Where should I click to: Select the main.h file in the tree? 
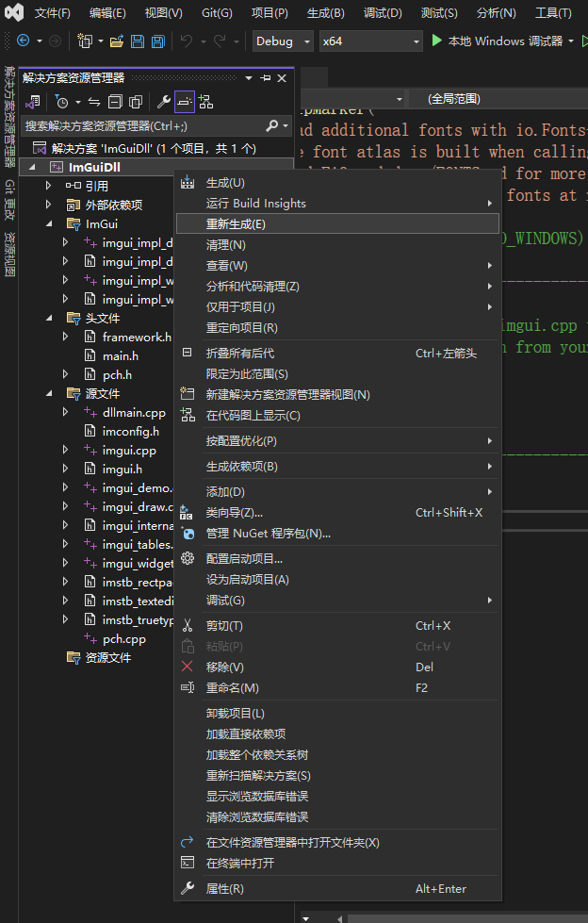(120, 355)
